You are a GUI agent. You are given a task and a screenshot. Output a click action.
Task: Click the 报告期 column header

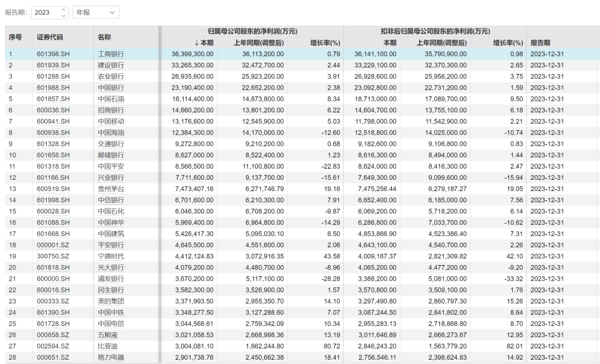click(x=540, y=43)
